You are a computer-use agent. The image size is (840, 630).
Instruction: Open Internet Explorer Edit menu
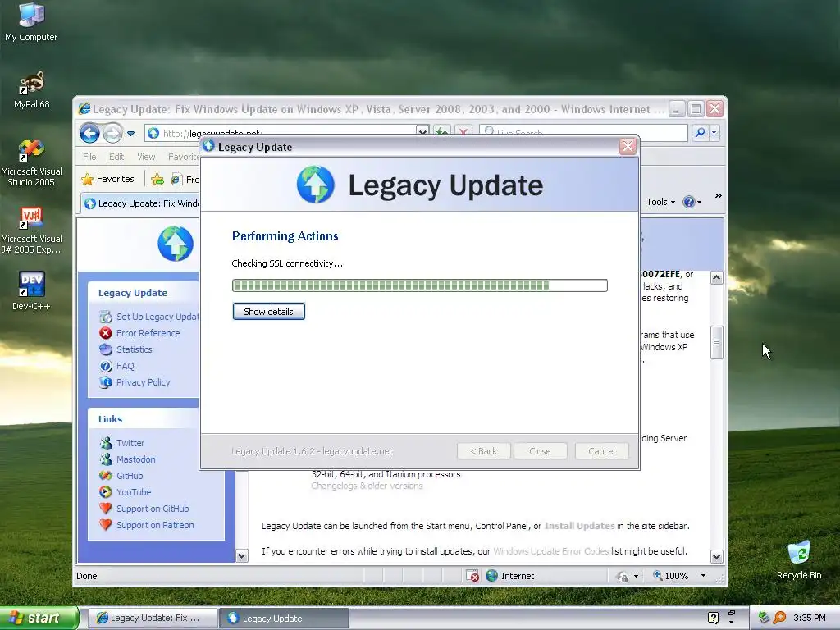(116, 157)
